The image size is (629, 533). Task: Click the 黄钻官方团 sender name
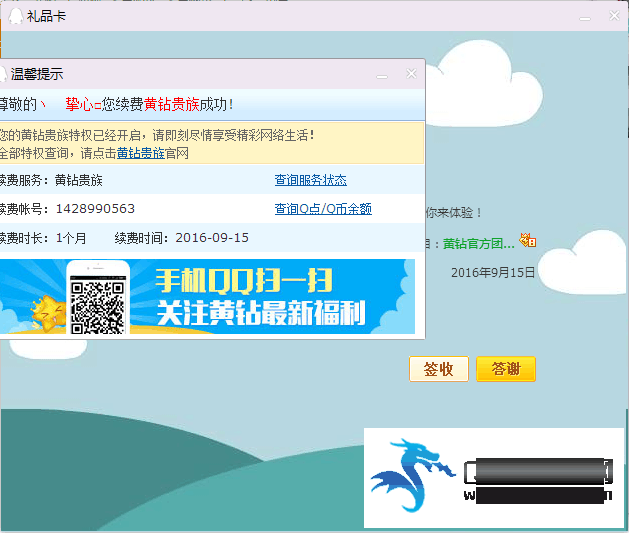tap(478, 243)
